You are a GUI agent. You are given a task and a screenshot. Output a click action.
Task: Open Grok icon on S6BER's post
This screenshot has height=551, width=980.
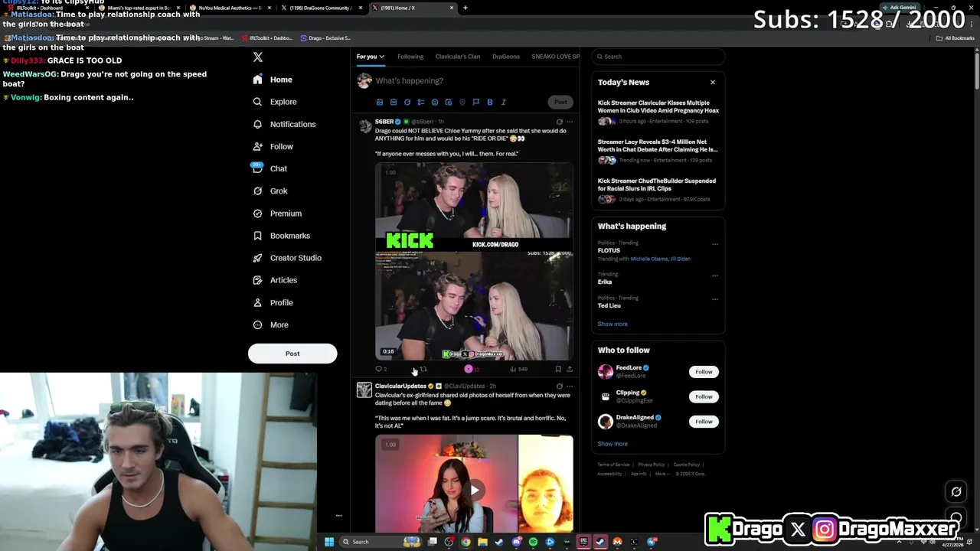click(560, 122)
